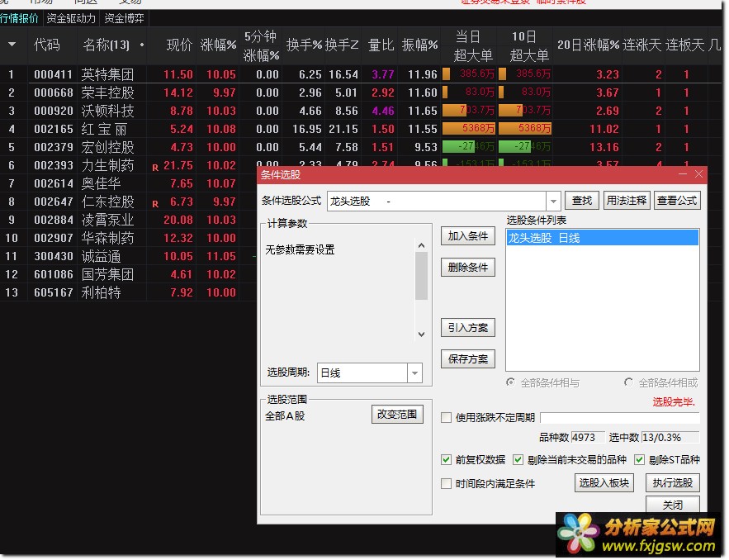The image size is (729, 560).
Task: Expand 选股周期 日线 dropdown arrow
Action: pos(414,373)
